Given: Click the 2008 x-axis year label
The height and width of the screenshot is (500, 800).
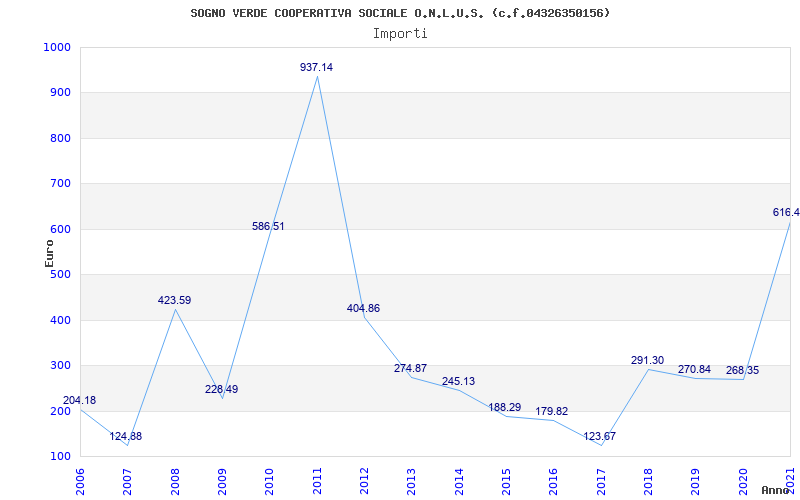Looking at the screenshot, I should pyautogui.click(x=175, y=481).
